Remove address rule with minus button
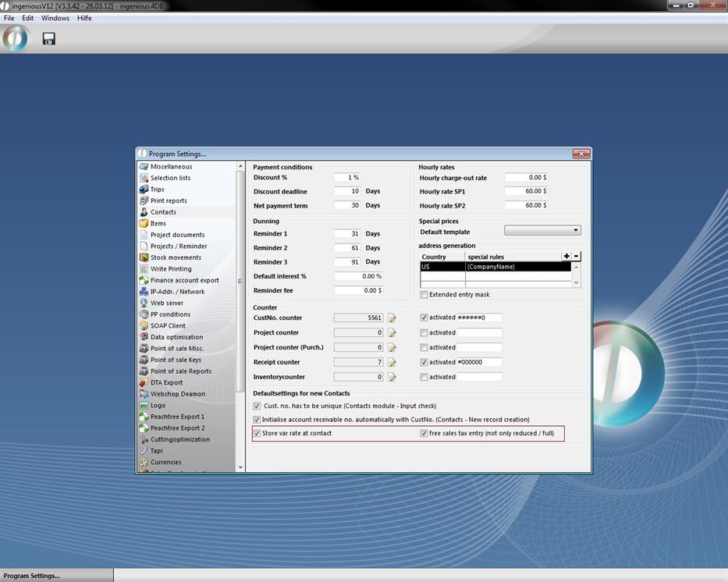Image resolution: width=728 pixels, height=582 pixels. [x=577, y=256]
